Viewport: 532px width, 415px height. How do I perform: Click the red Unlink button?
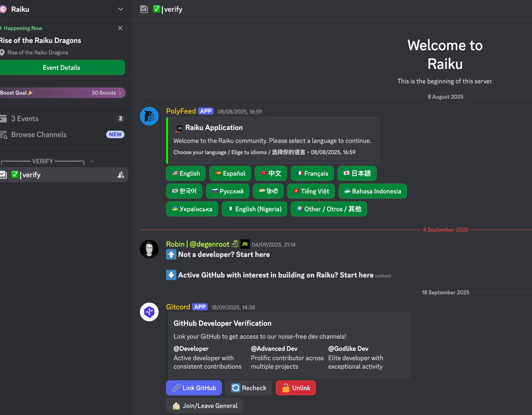296,388
